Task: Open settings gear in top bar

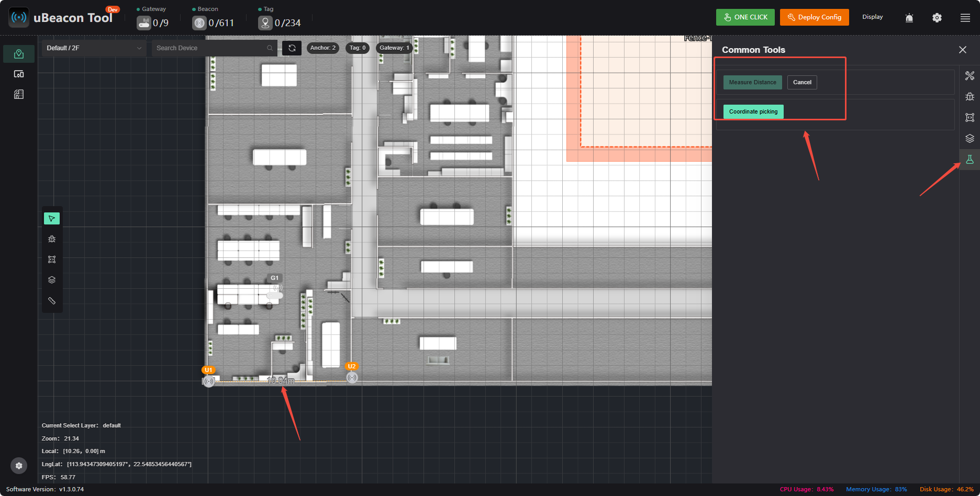Action: tap(937, 18)
